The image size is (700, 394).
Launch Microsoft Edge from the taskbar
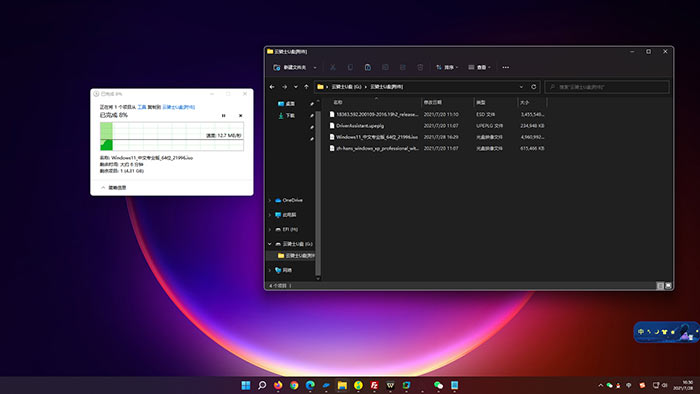pyautogui.click(x=310, y=385)
